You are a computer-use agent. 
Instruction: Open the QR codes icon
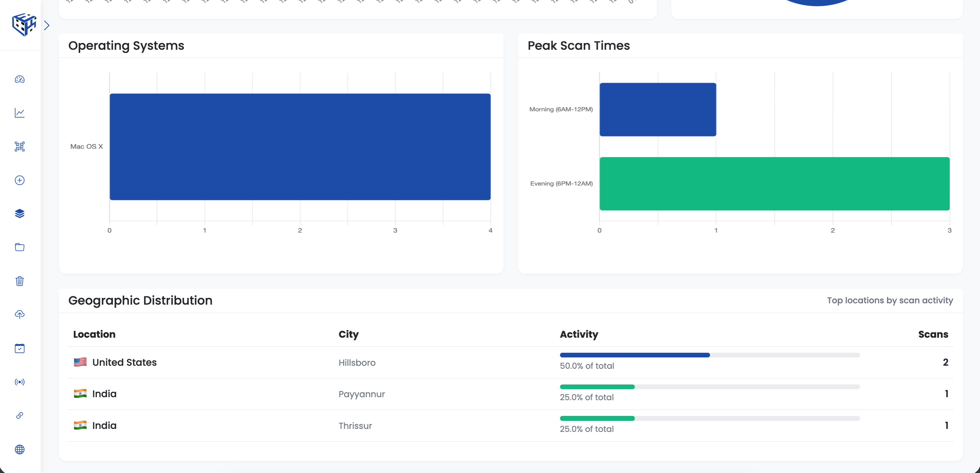(20, 147)
